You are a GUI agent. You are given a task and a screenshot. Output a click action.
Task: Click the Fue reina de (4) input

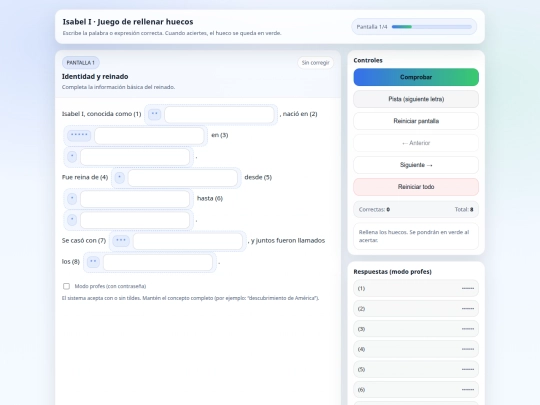(183, 178)
